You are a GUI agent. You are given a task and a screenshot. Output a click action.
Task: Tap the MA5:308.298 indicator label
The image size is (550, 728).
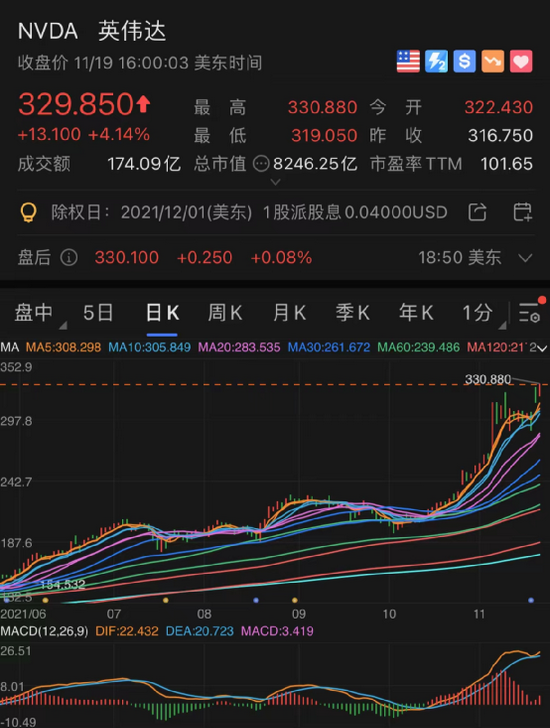point(63,347)
